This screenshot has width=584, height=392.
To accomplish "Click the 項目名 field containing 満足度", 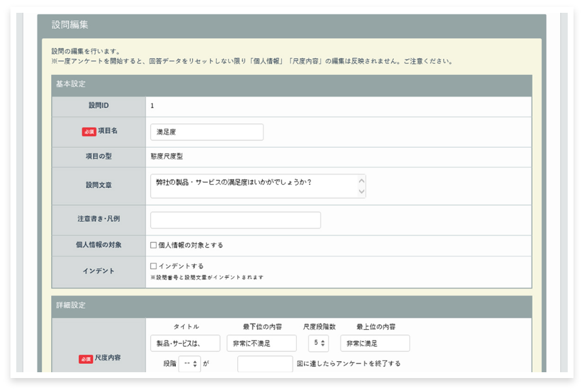I will click(x=206, y=132).
